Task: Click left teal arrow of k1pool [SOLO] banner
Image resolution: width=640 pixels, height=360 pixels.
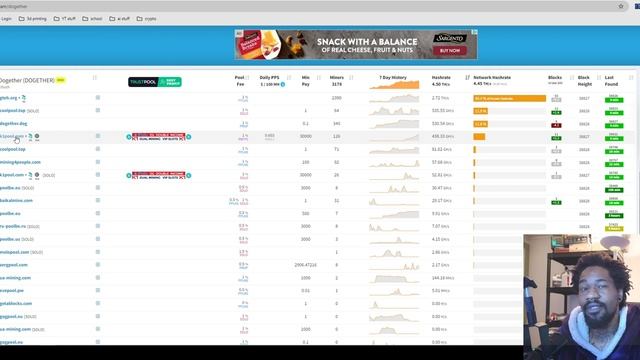Action: (129, 176)
